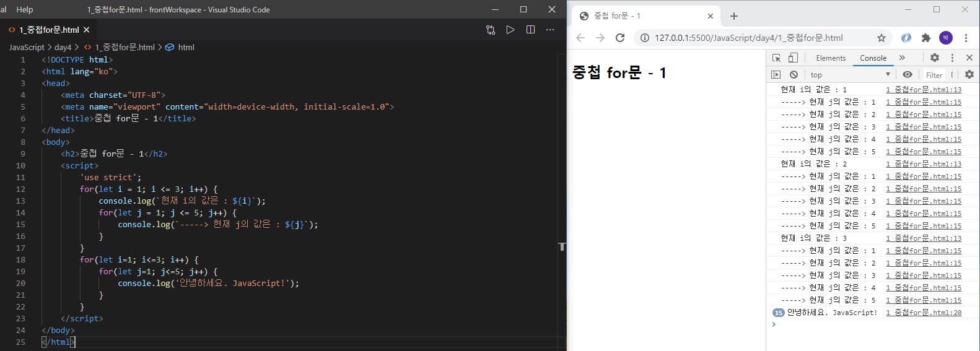The height and width of the screenshot is (351, 980).
Task: Expand the day4 breadcrumb folder
Action: 63,47
